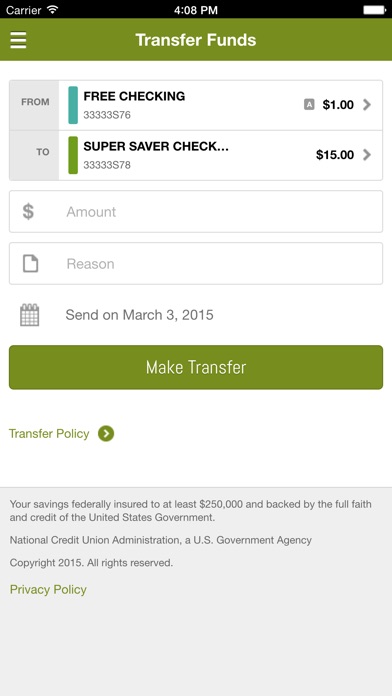
Task: Expand the To account chevron
Action: point(367,154)
